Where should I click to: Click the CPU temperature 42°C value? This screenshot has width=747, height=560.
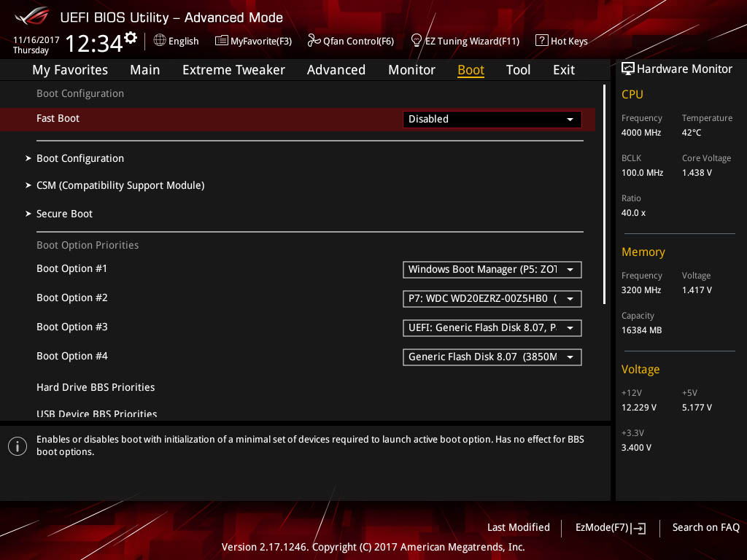692,133
